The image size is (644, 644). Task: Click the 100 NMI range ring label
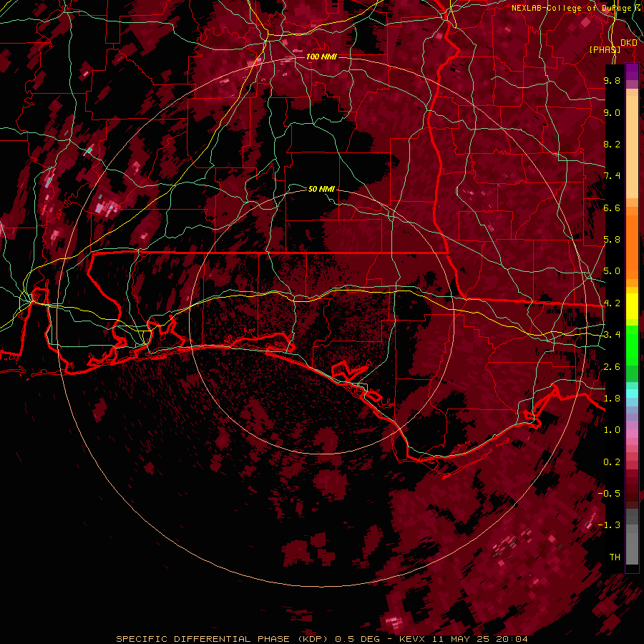pos(321,57)
